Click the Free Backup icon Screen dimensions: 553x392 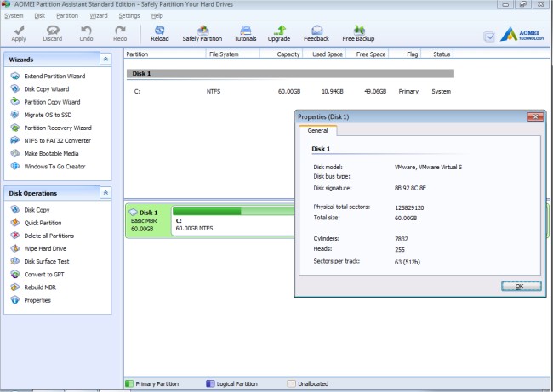coord(359,30)
